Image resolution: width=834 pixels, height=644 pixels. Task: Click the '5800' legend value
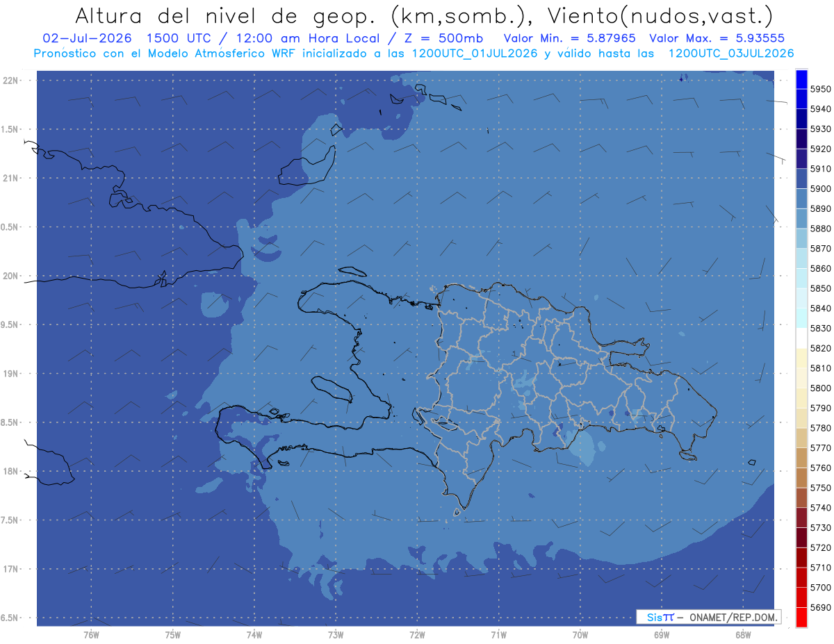[820, 388]
